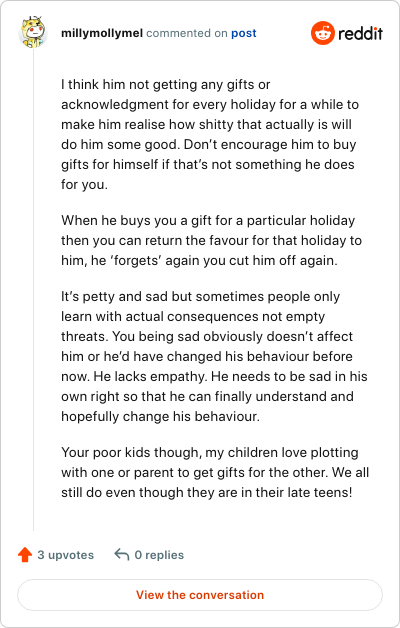Viewport: 400px width, 628px height.
Task: Select paragraph starting "It's petty and sad"
Action: 214,356
